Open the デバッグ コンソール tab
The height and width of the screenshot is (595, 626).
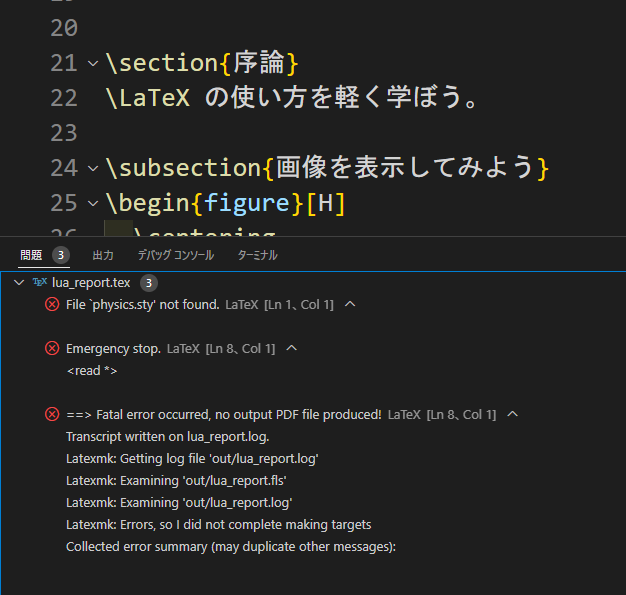point(176,255)
